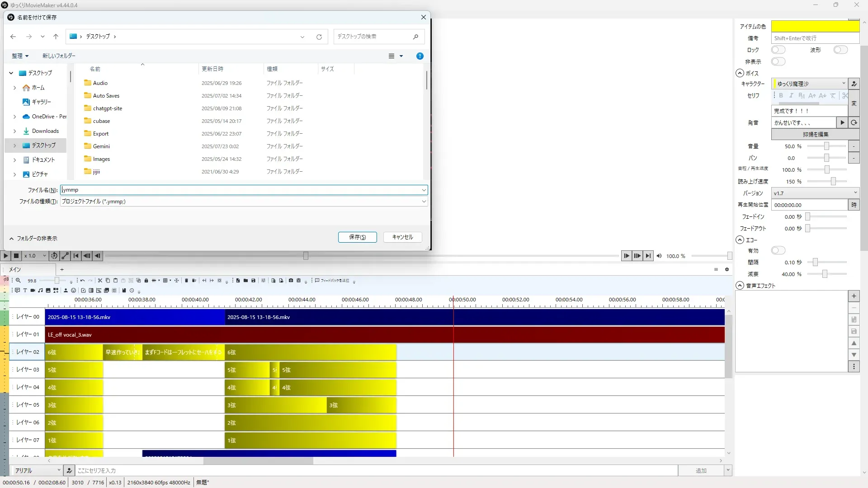Image resolution: width=868 pixels, height=488 pixels.
Task: Click the undo arrow in timeline toolbar
Action: (82, 281)
